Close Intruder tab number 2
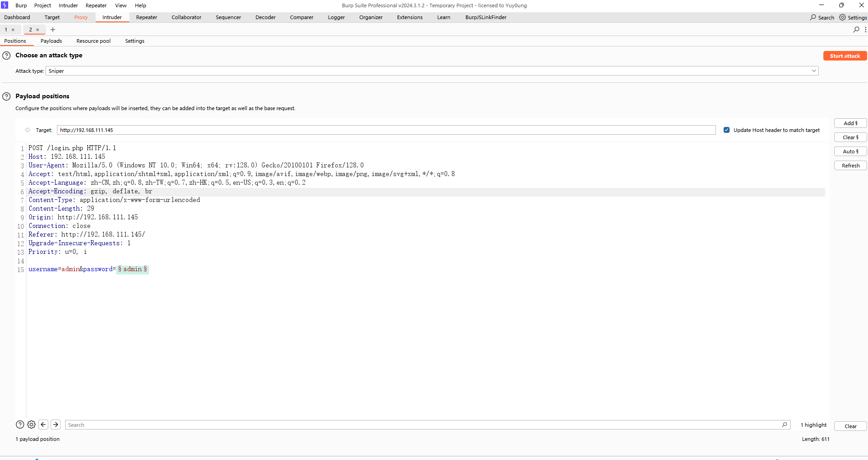Viewport: 868px width, 460px height. click(38, 30)
